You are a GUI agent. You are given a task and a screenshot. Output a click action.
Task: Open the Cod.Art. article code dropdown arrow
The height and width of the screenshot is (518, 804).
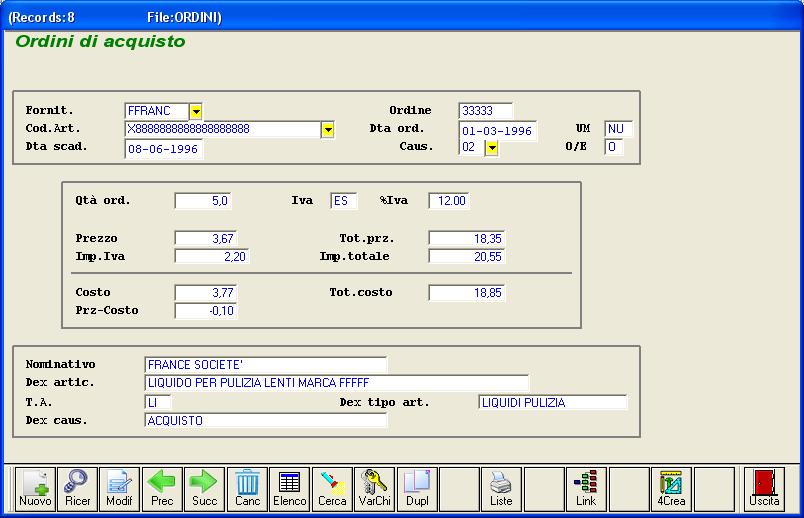pos(328,129)
